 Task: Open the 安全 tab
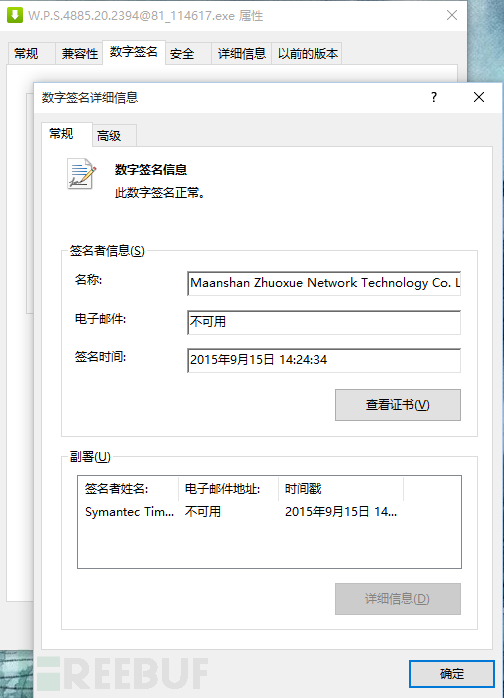[x=182, y=54]
